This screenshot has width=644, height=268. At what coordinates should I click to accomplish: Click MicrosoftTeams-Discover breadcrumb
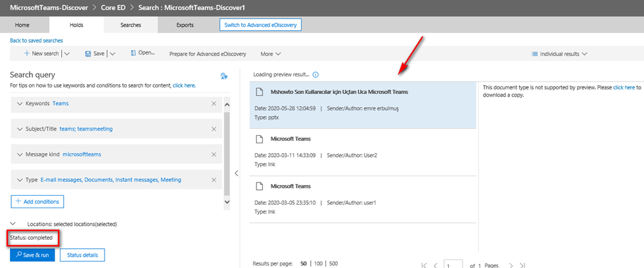tap(48, 8)
